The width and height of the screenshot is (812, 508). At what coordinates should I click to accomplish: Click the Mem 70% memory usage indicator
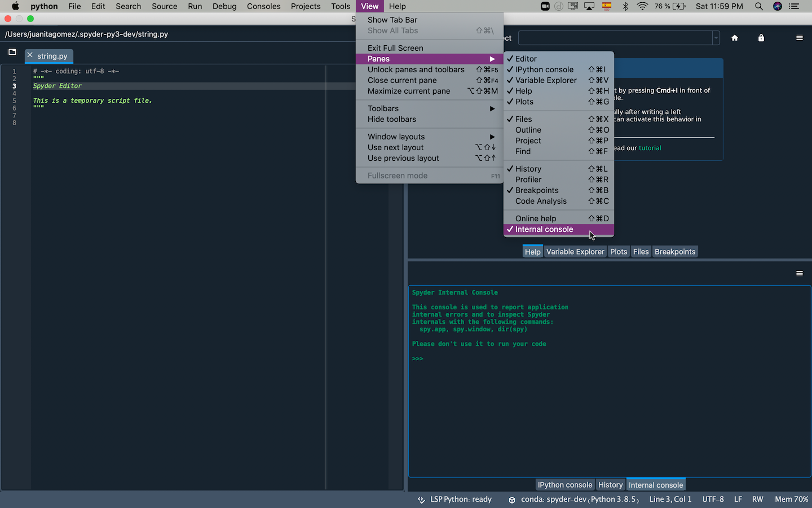tap(791, 499)
